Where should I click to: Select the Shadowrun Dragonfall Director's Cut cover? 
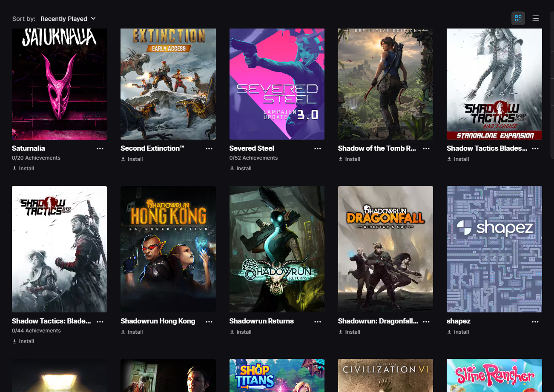[x=385, y=249]
